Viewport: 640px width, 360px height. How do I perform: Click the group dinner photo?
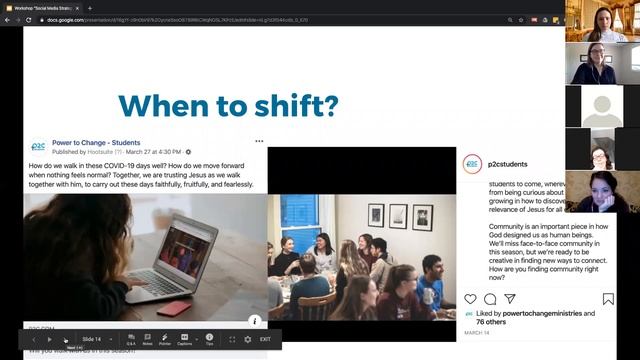pyautogui.click(x=362, y=257)
